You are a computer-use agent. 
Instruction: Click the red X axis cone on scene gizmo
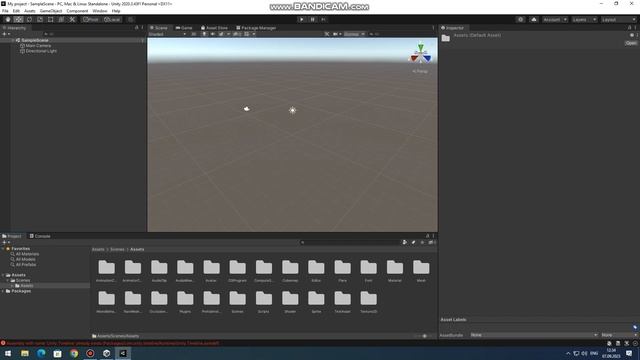pyautogui.click(x=414, y=58)
